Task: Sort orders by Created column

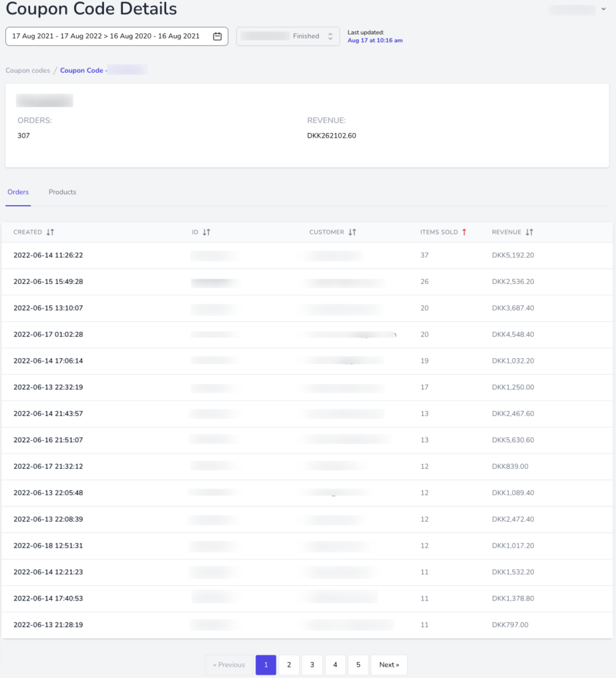Action: point(50,232)
